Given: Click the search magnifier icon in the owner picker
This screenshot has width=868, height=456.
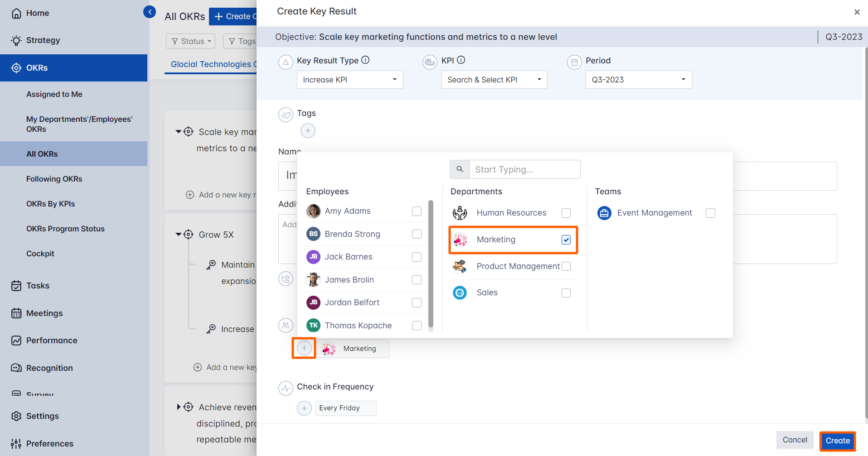Looking at the screenshot, I should (x=460, y=169).
